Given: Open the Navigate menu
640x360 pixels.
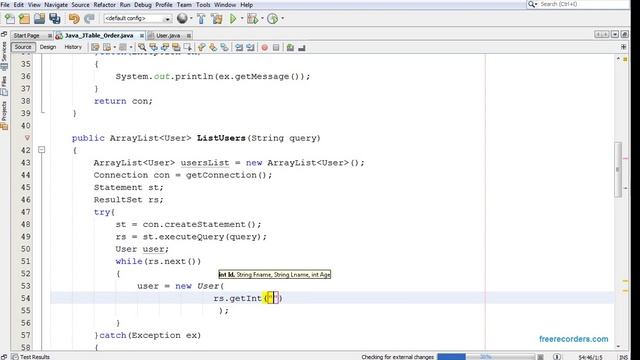Looking at the screenshot, I should 56,5.
